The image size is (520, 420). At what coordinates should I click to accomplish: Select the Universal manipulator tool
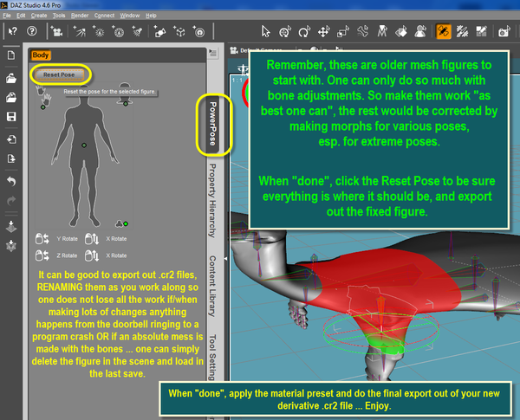(x=285, y=31)
